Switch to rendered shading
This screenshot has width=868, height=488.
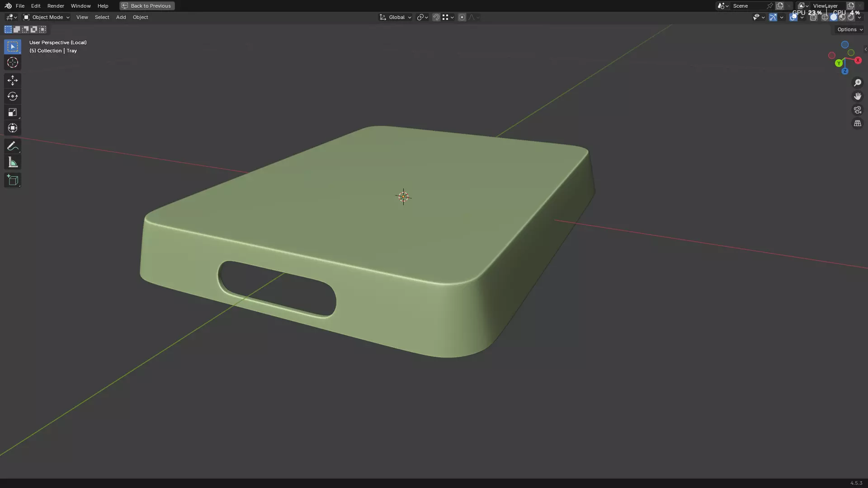pos(851,17)
